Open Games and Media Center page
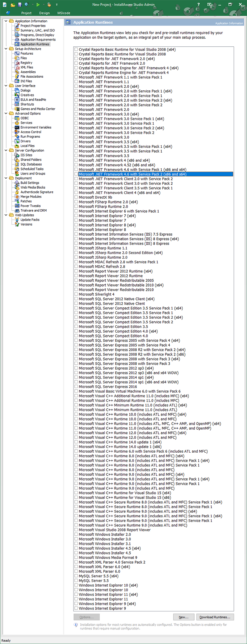Screen dimensions: 247x644 pyautogui.click(x=38, y=109)
